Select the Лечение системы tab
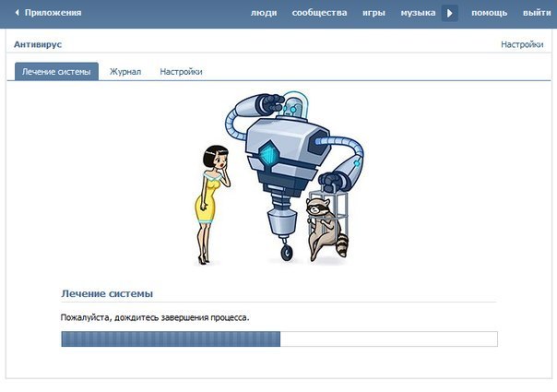 click(x=56, y=71)
